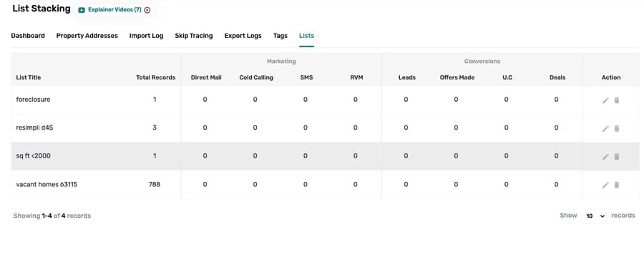Select the vacant homes 63115 list title

pyautogui.click(x=47, y=184)
